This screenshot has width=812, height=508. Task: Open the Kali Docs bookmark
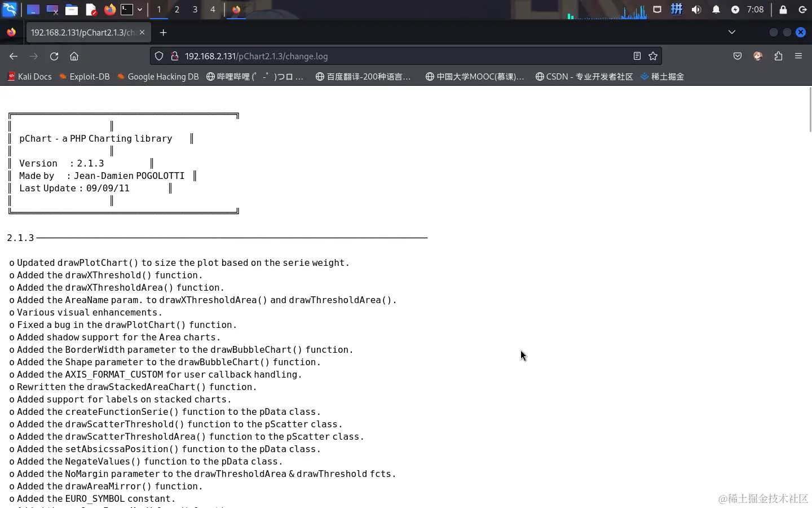pos(29,77)
